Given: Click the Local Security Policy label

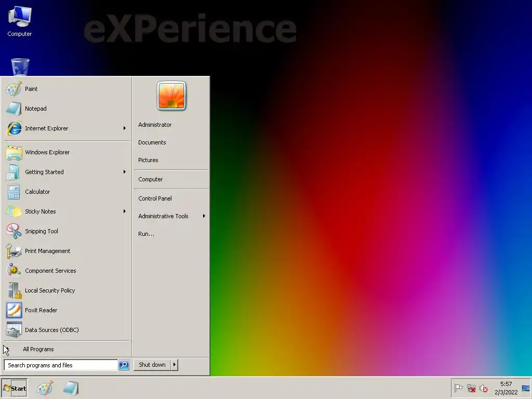Looking at the screenshot, I should (x=50, y=290).
